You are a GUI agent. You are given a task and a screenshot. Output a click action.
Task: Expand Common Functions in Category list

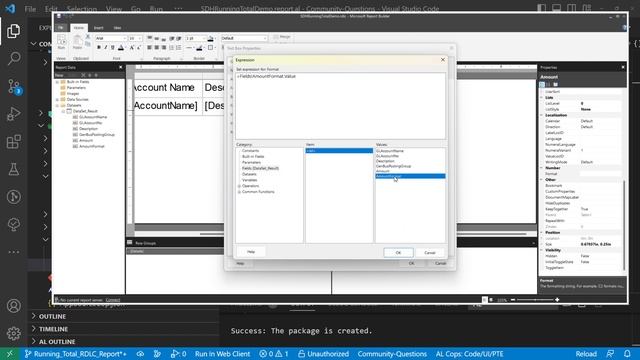(239, 192)
